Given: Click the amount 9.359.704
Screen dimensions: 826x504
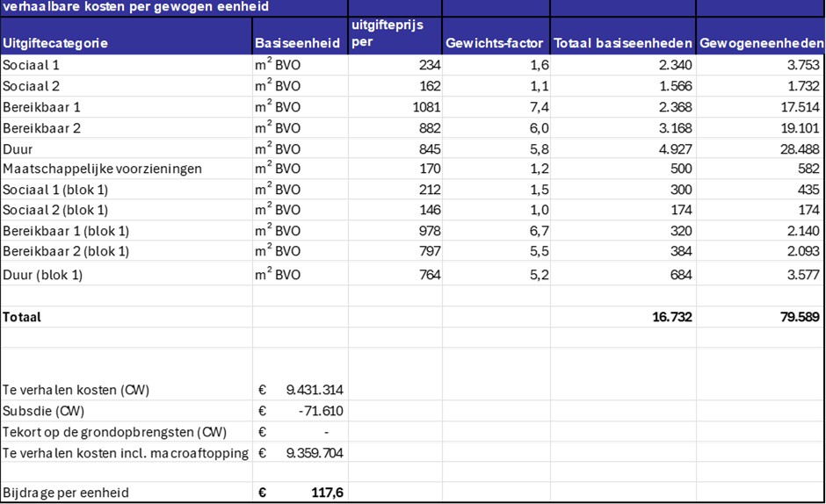Looking at the screenshot, I should pyautogui.click(x=315, y=453).
